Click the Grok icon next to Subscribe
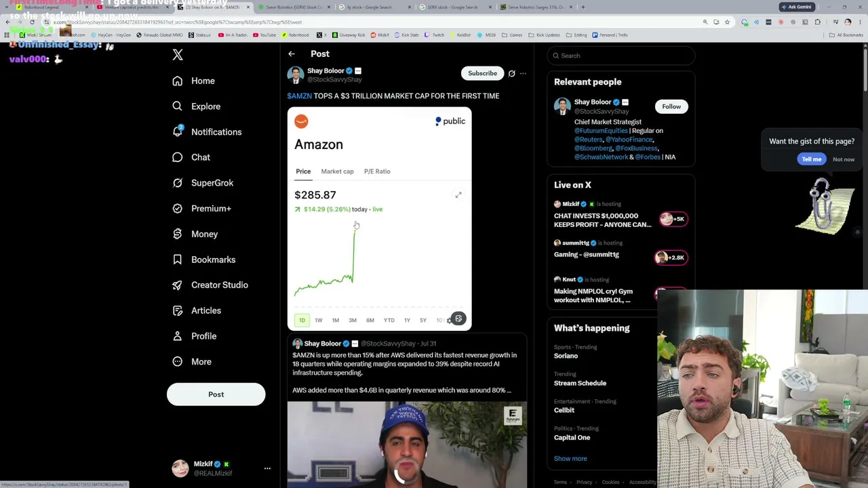 point(512,73)
